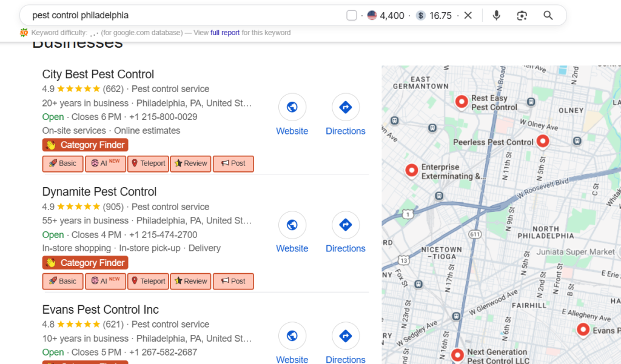621x364 pixels.
Task: Select Peerless Pest Control map pin
Action: click(x=543, y=141)
